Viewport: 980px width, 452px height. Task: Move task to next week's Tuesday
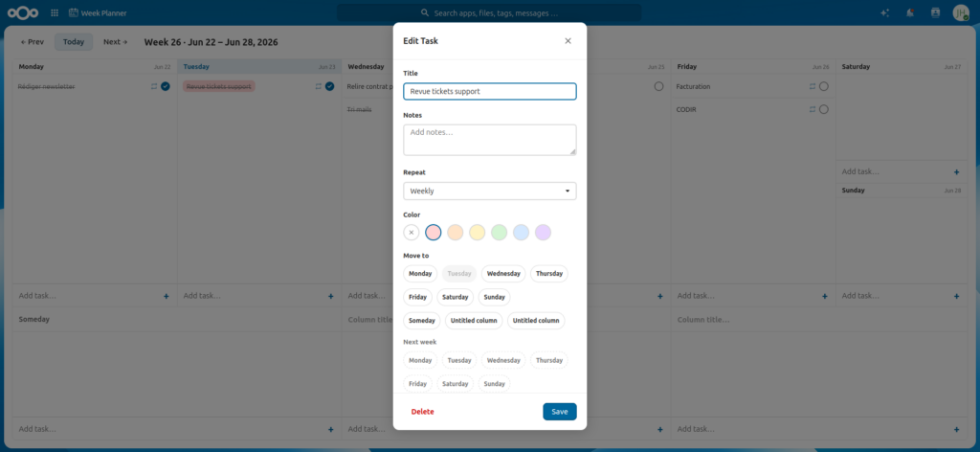click(459, 360)
